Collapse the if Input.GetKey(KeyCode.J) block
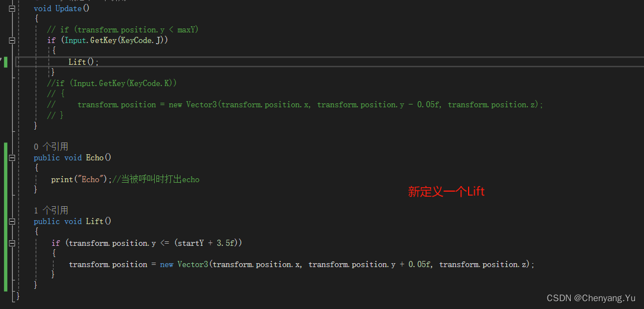 pyautogui.click(x=12, y=40)
